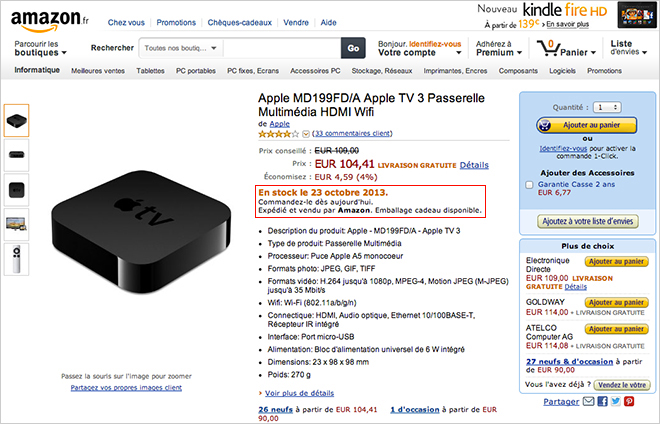Click the yellow Ajouter au panier button
The image size is (660, 424).
(586, 125)
